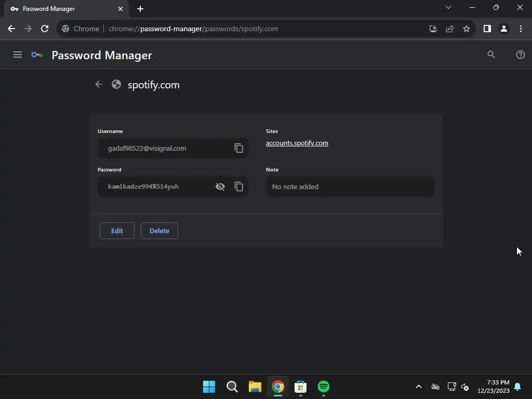Open Microsoft Store from the taskbar
The width and height of the screenshot is (532, 399).
[301, 387]
